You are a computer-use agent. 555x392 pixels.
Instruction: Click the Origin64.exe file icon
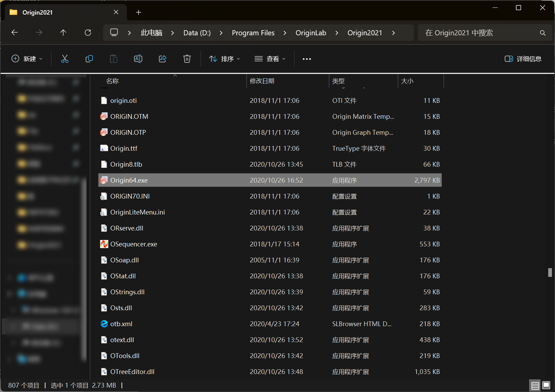click(x=104, y=180)
